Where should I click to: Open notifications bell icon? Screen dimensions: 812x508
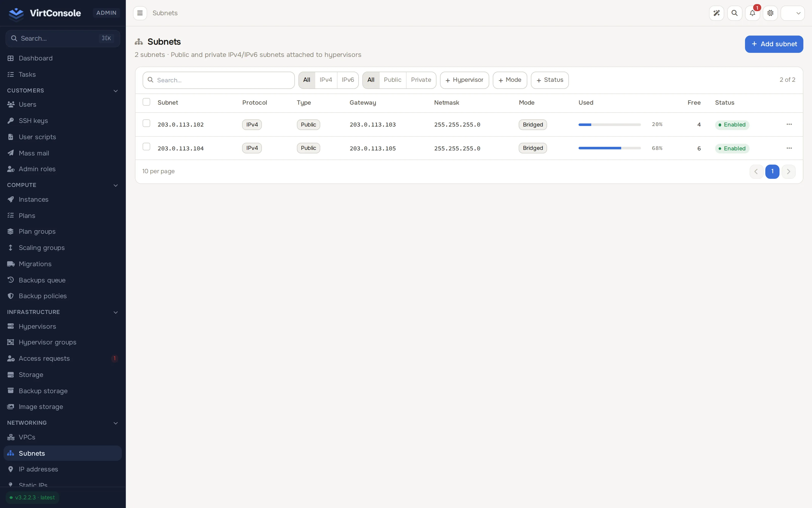coord(752,13)
